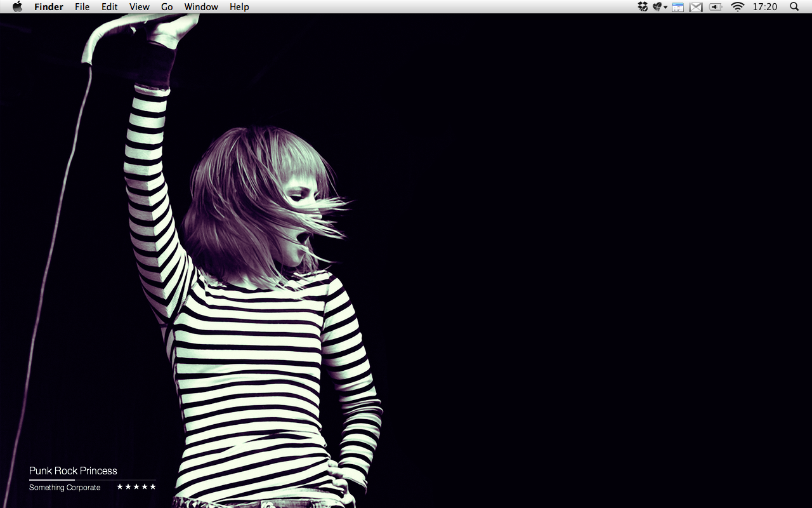
Task: Click the Dropbox status icon
Action: tap(643, 7)
